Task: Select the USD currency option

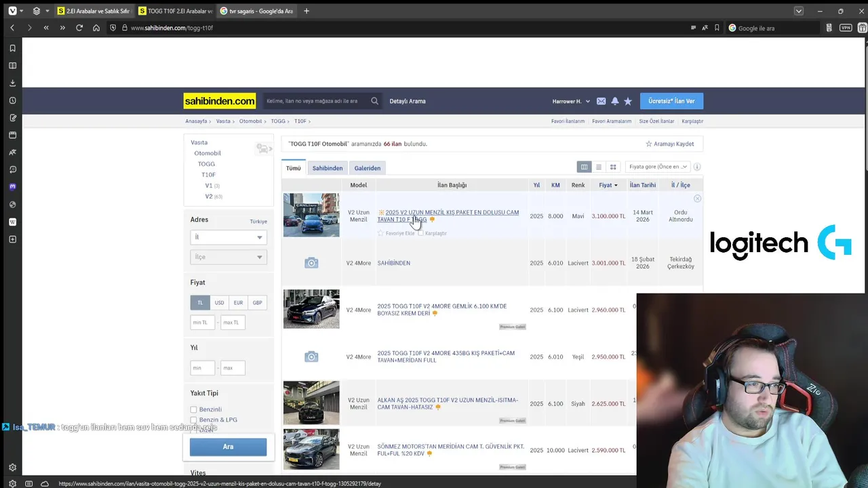Action: [x=219, y=302]
